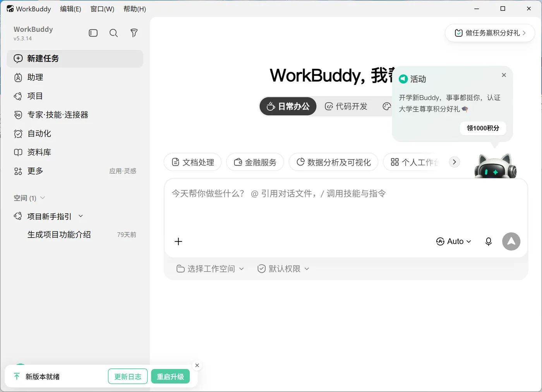This screenshot has height=392, width=542.
Task: Start a new task (新建任务)
Action: pos(75,58)
